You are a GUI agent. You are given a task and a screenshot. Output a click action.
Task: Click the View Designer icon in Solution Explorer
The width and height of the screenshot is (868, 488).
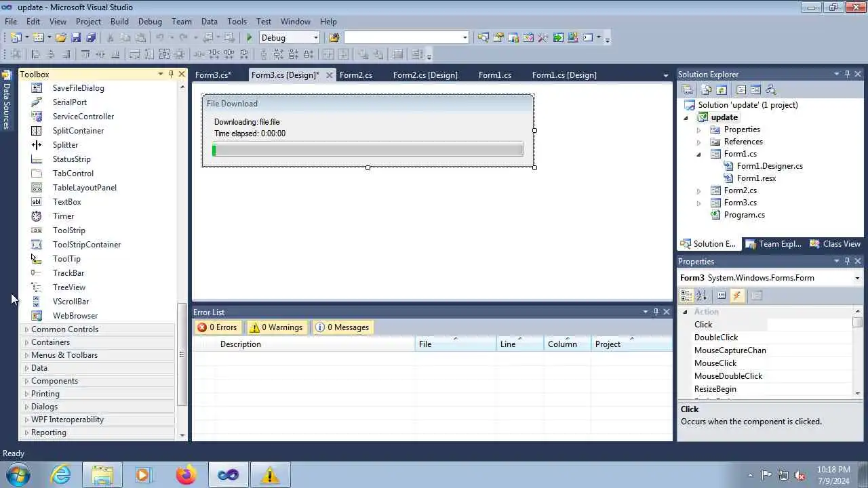[755, 89]
